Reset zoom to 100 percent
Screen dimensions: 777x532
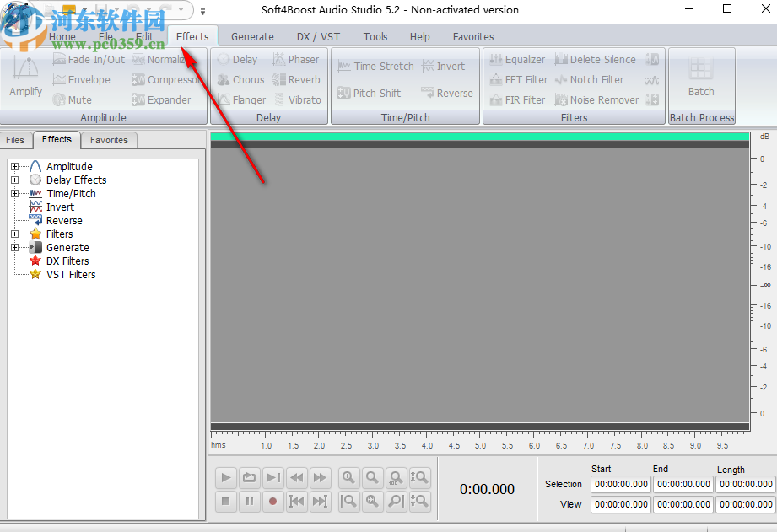[x=396, y=477]
